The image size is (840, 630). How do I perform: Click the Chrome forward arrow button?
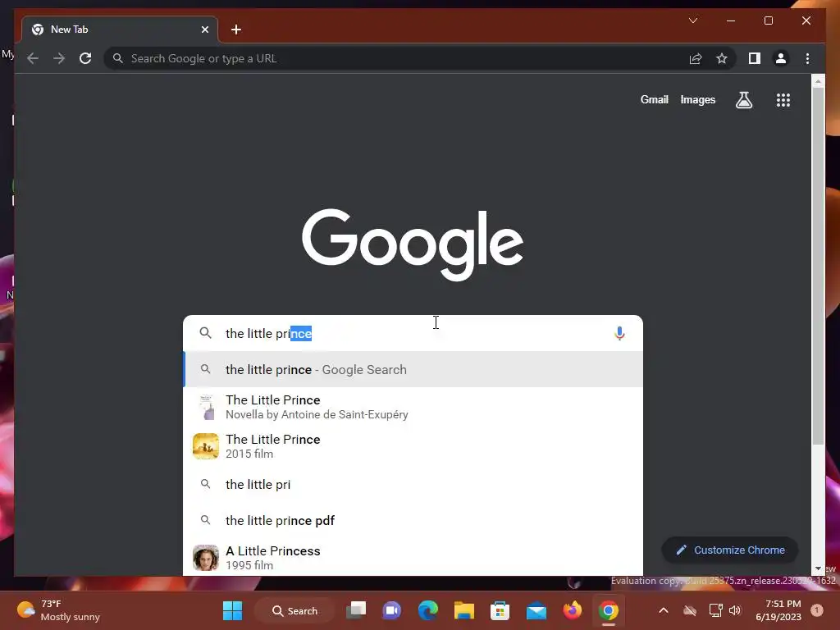59,58
